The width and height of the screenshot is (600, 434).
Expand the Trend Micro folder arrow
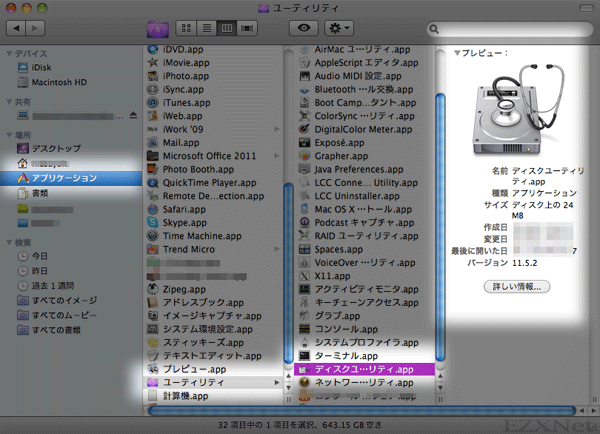point(277,250)
